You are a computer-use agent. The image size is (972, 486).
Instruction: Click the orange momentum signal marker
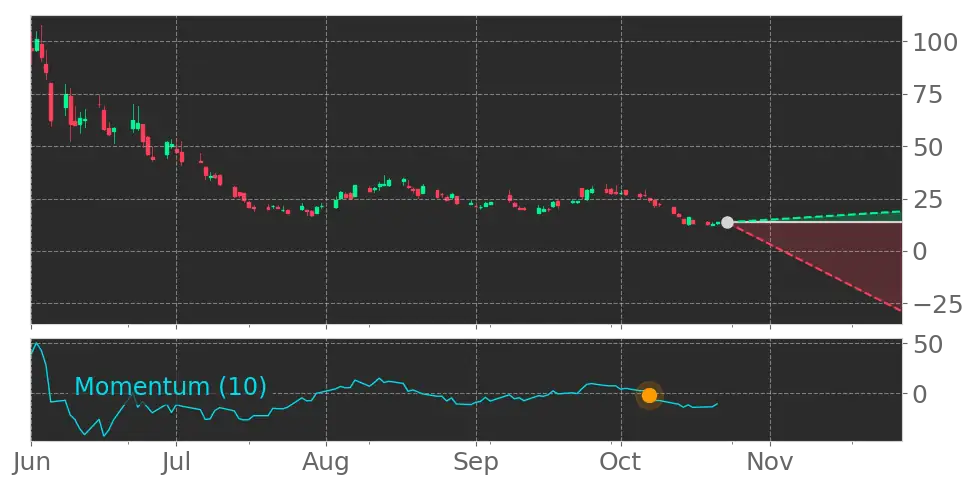649,395
